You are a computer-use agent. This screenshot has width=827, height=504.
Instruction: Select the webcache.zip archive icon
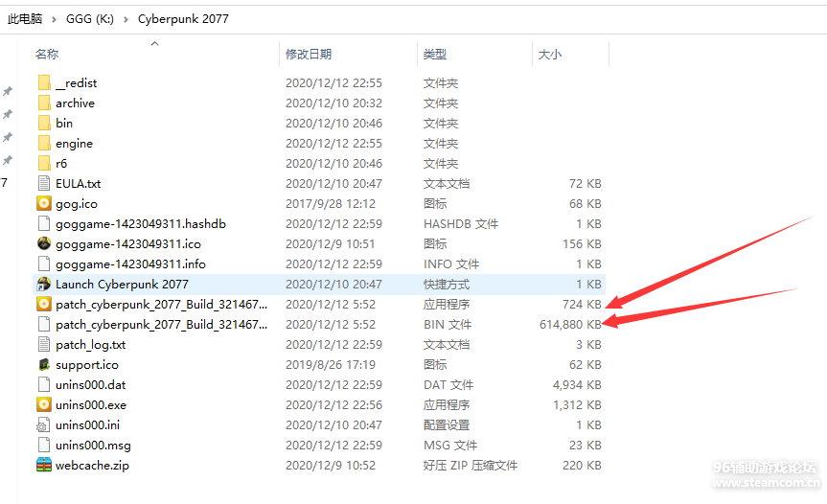click(x=44, y=465)
